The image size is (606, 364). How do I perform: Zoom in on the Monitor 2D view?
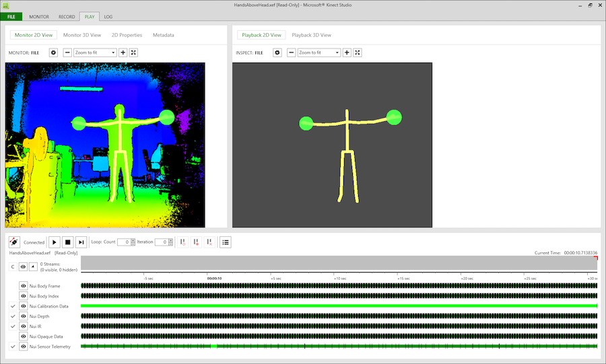pyautogui.click(x=123, y=52)
